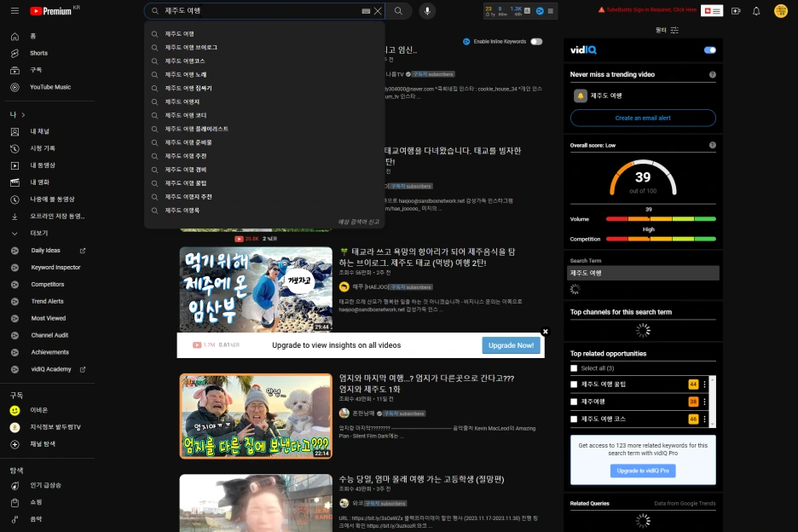Viewport: 798px width, 532px height.
Task: Open help for Never miss a trending video
Action: tap(713, 74)
